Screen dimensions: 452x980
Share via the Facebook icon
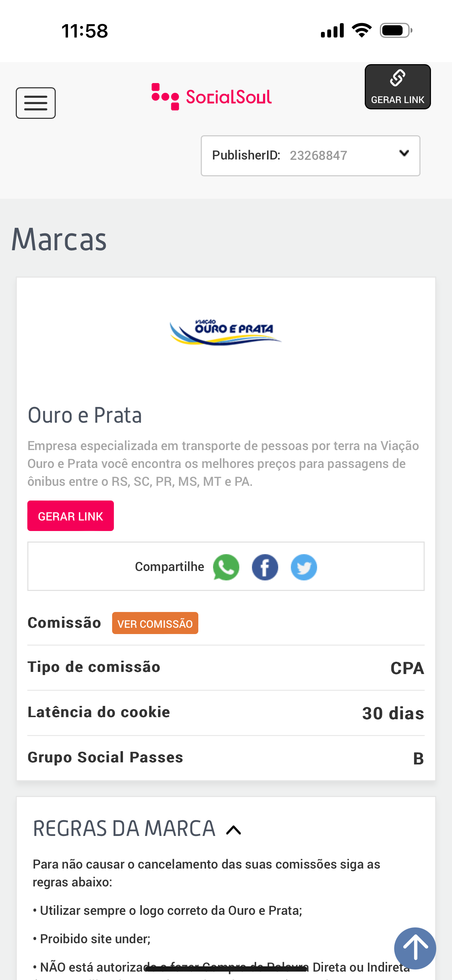pyautogui.click(x=265, y=567)
